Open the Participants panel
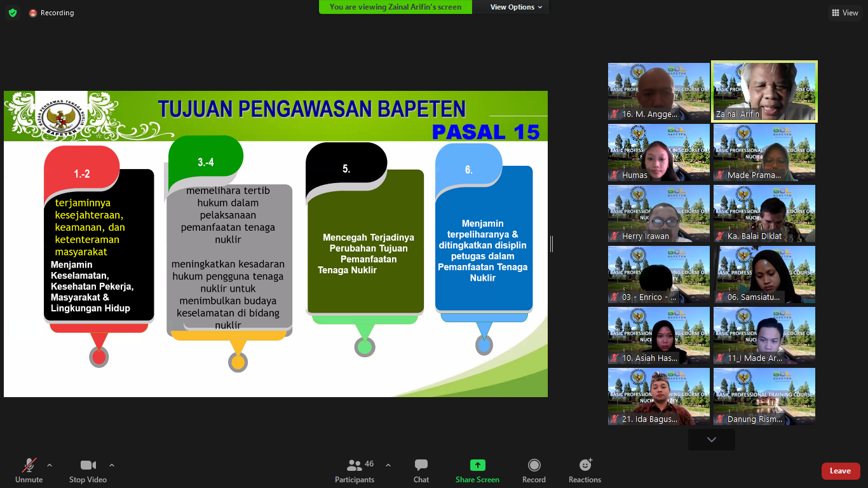The height and width of the screenshot is (488, 868). tap(355, 471)
